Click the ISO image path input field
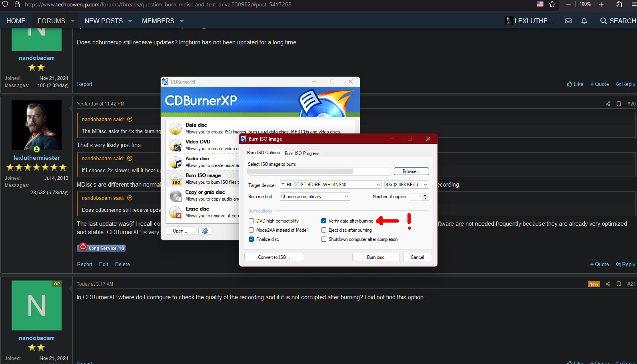 (319, 171)
